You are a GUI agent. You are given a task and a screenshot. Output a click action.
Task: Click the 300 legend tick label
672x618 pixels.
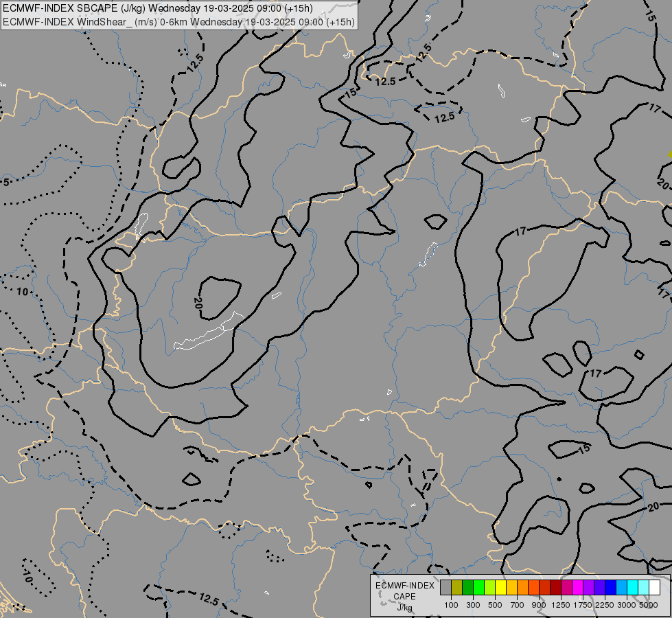tap(473, 605)
